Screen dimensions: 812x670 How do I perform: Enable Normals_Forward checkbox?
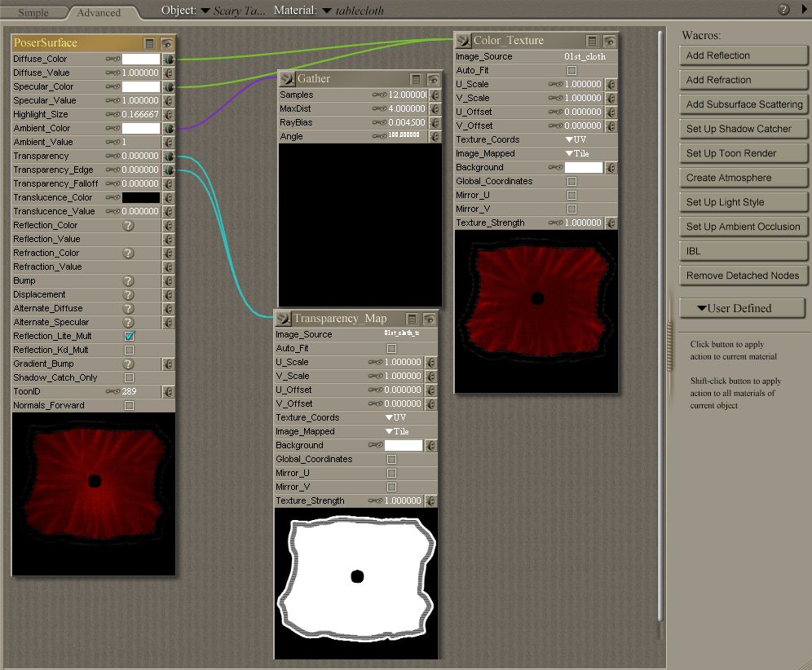click(130, 406)
